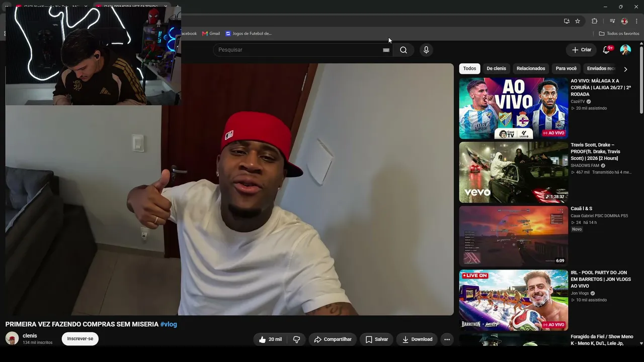This screenshot has width=644, height=362.
Task: Open the Pool Party do Jon thumbnail
Action: point(514,300)
